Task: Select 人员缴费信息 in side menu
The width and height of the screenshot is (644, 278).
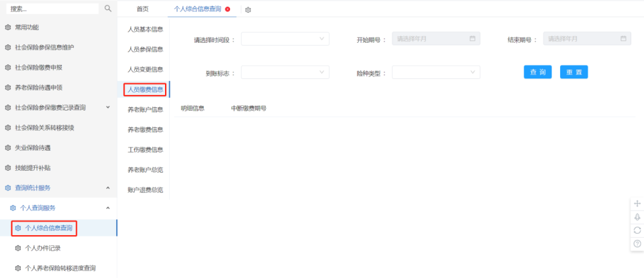Action: coord(146,89)
